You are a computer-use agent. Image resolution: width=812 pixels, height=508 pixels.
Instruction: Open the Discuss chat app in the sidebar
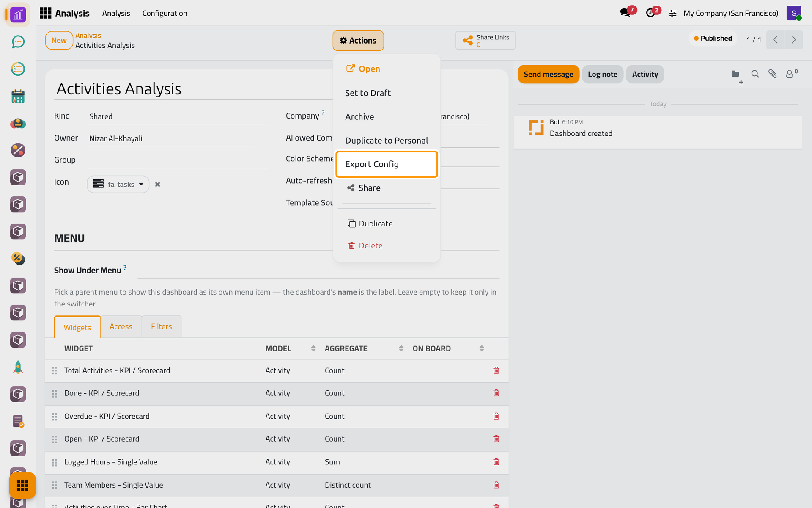point(18,41)
